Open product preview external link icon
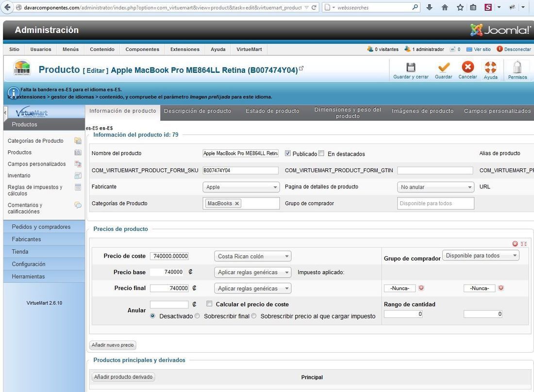Viewport: 534px width, 392px height. [301, 68]
